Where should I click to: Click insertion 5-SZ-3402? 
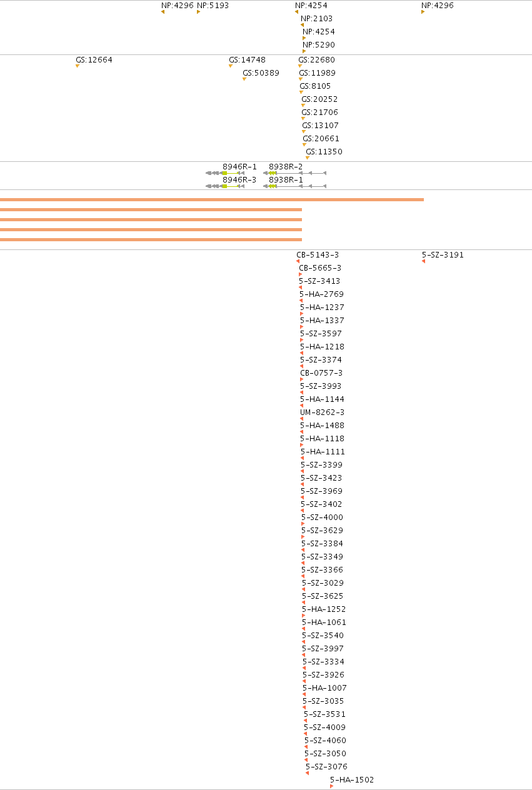tap(321, 505)
